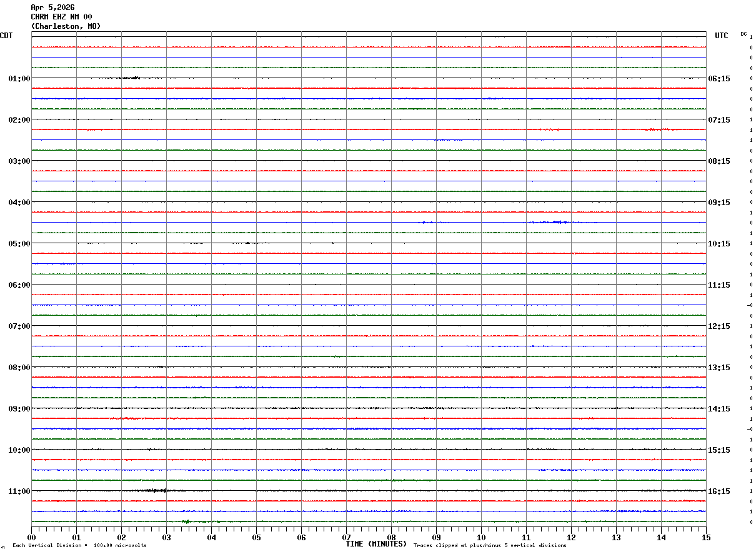Image resolution: width=756 pixels, height=554 pixels.
Task: Click minute 05 on the time axis
Action: coord(256,537)
